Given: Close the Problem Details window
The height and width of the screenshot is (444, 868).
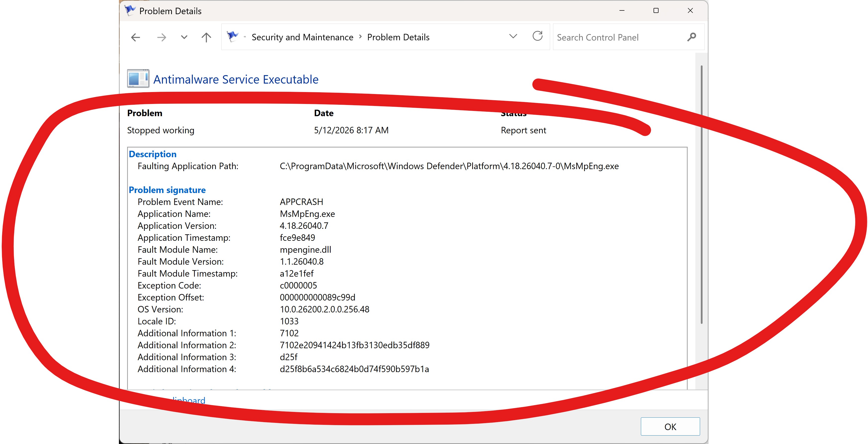Looking at the screenshot, I should (690, 11).
